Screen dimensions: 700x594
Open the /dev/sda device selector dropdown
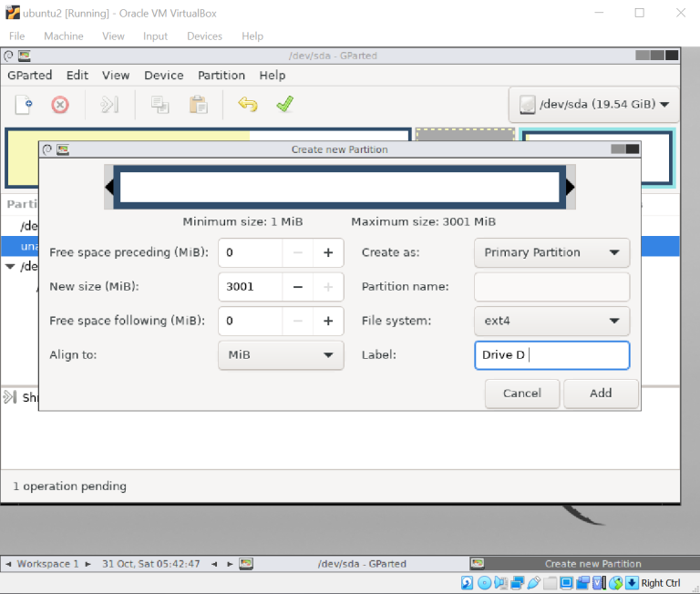point(594,105)
